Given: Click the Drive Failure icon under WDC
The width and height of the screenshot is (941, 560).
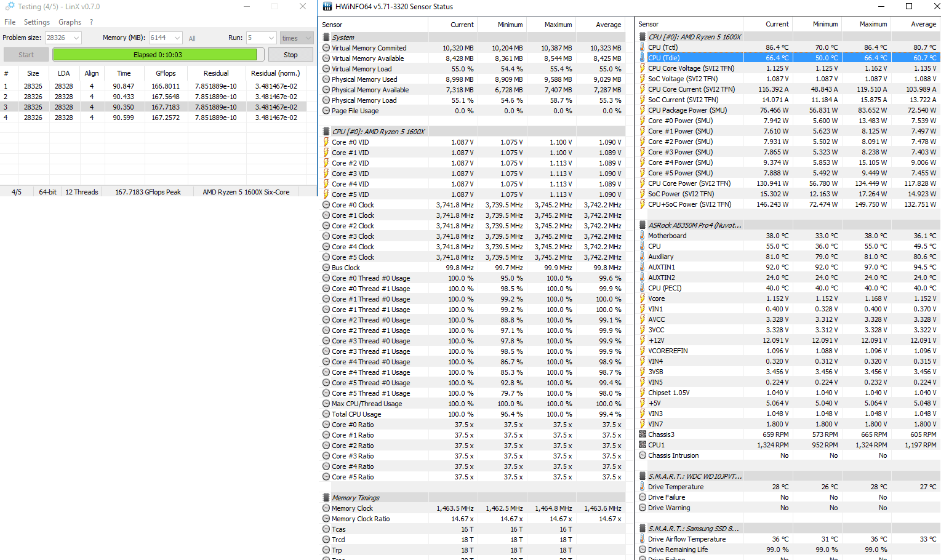Looking at the screenshot, I should click(x=643, y=497).
